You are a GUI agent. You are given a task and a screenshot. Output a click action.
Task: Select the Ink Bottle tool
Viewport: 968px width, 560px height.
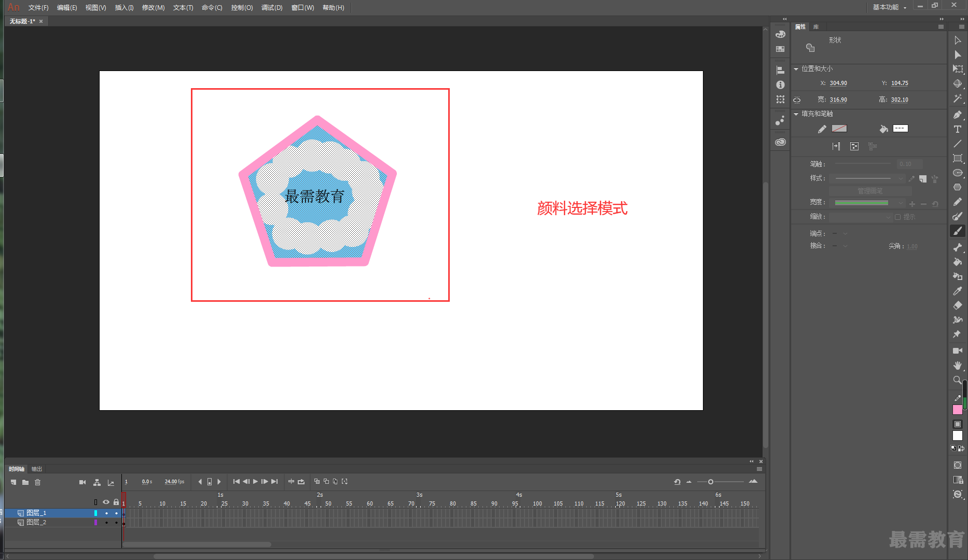(x=958, y=276)
